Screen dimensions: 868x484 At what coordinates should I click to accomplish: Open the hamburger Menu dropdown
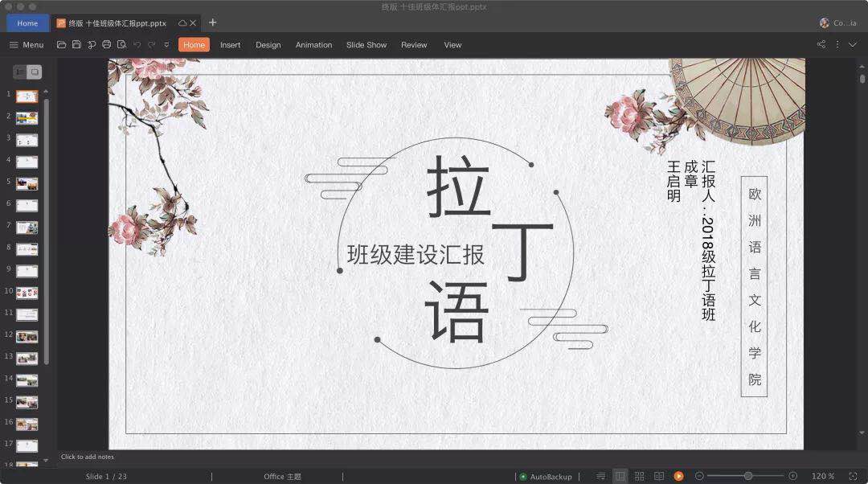pos(26,45)
